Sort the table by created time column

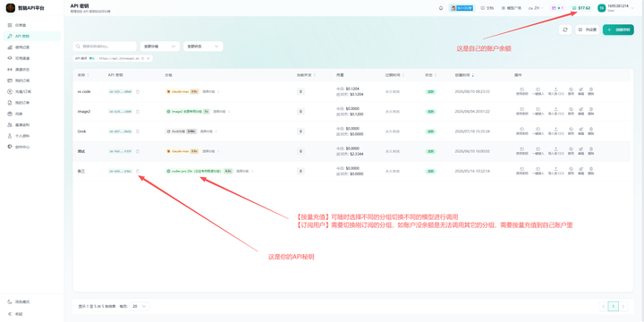click(x=463, y=75)
